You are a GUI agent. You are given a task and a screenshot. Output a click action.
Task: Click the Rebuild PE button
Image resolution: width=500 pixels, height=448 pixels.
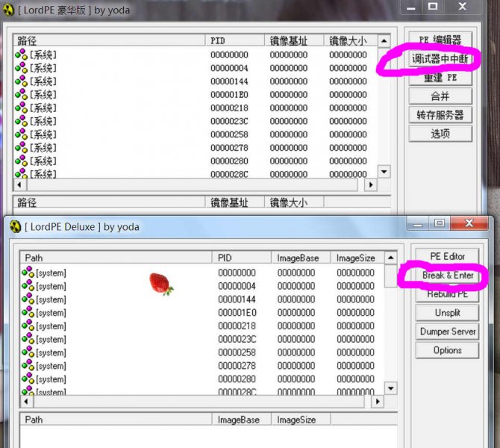(x=447, y=294)
